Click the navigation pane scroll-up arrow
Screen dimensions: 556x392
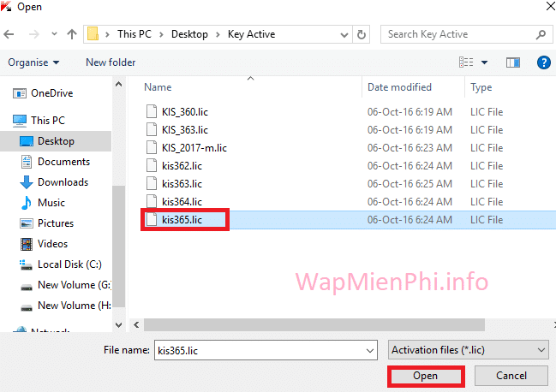point(119,84)
